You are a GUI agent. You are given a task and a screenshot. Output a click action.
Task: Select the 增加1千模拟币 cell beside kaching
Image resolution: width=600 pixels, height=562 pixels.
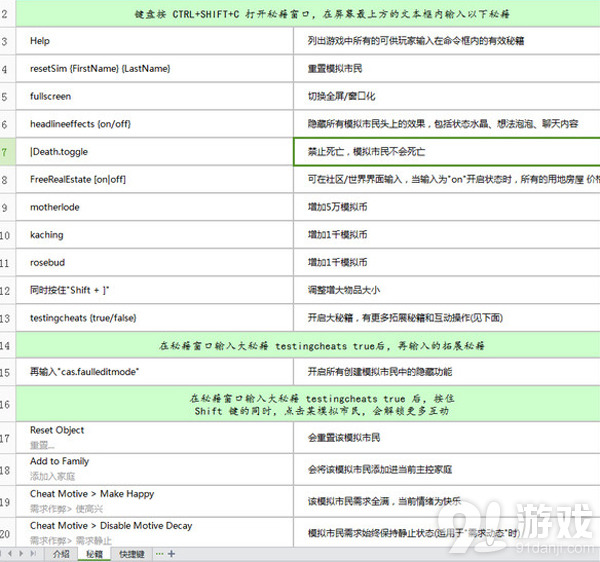447,235
